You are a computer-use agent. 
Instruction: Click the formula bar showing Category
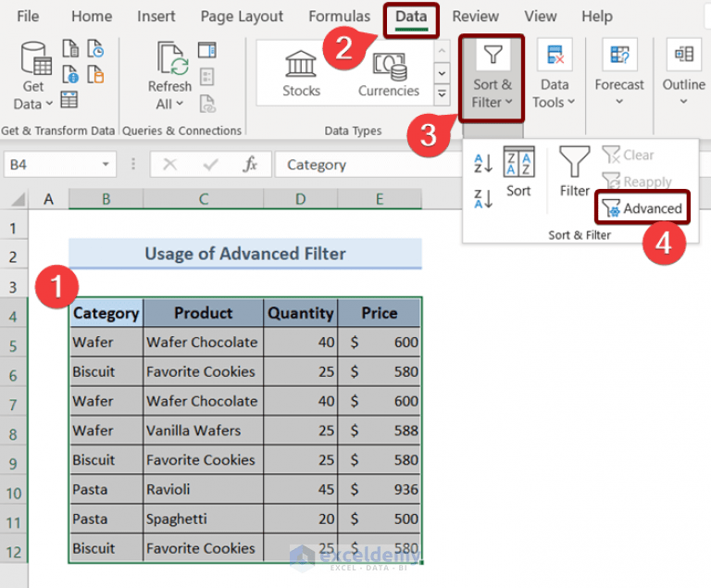[368, 164]
